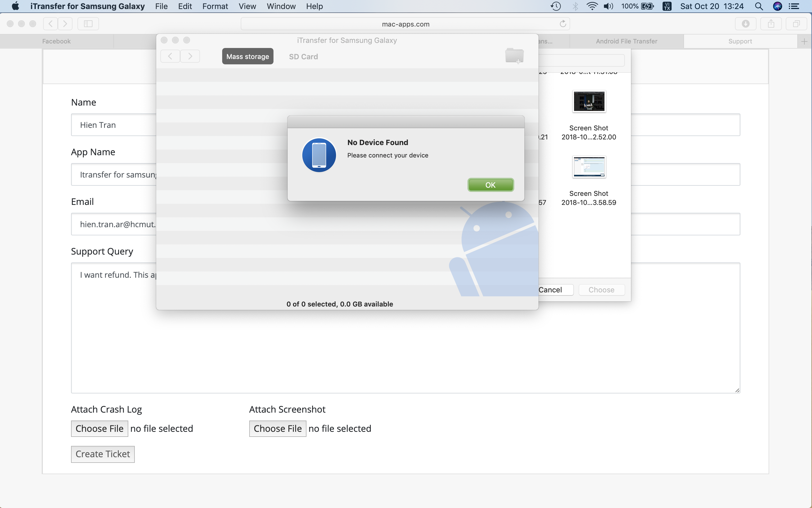Switch to the SD Card tab

[x=303, y=56]
